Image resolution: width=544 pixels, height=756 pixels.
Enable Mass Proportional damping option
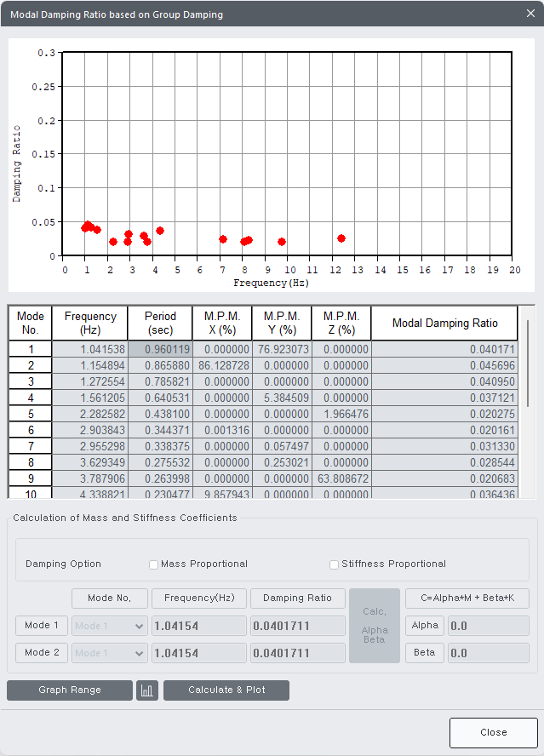coord(153,564)
